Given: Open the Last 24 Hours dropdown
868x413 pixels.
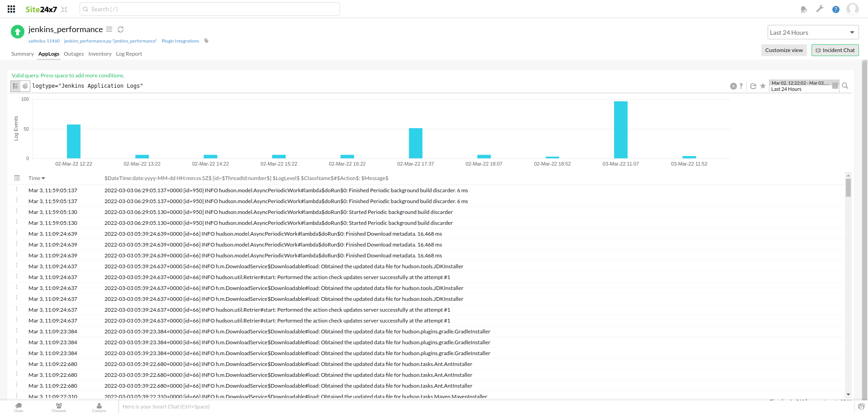Looking at the screenshot, I should pyautogui.click(x=813, y=32).
